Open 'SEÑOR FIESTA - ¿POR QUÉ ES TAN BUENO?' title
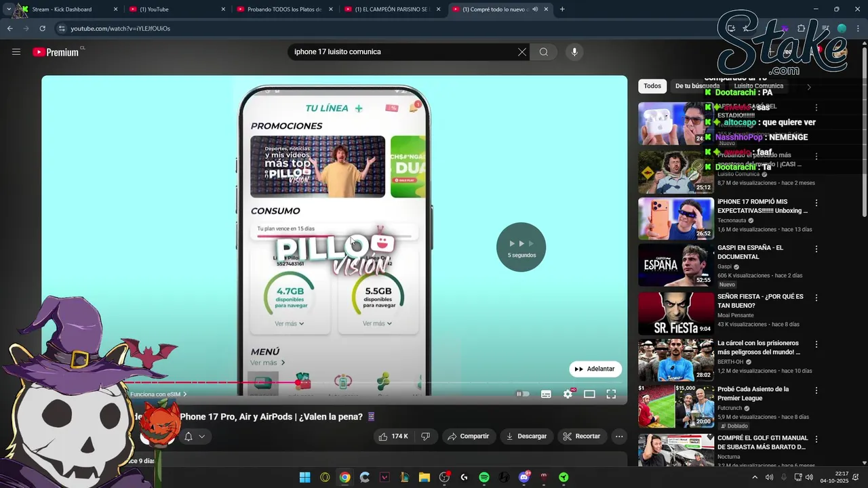The image size is (868, 488). pos(760,301)
